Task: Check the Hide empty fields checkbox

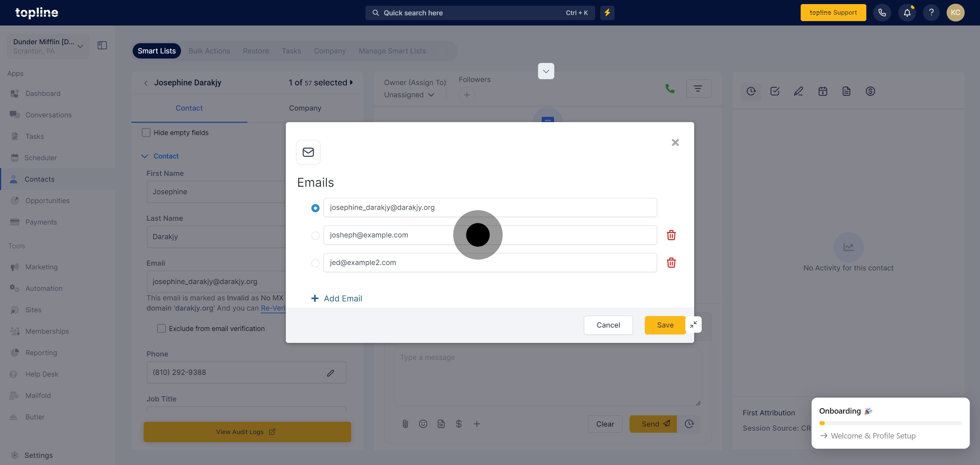Action: (x=146, y=133)
